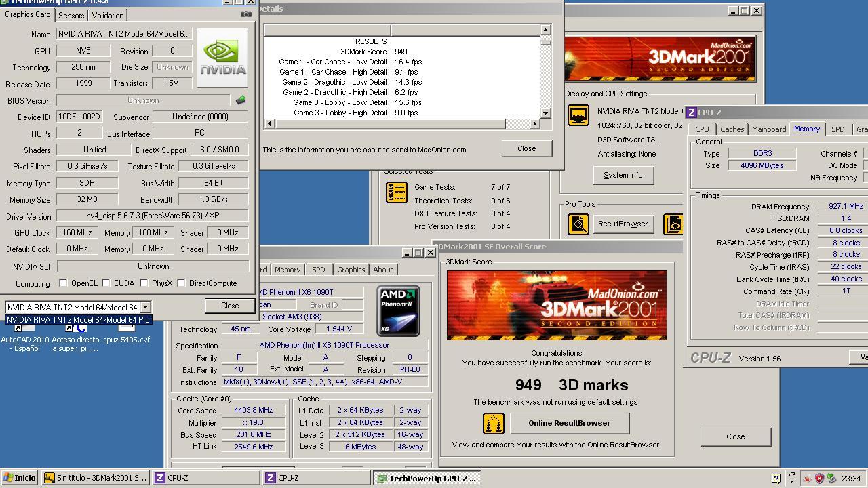Image resolution: width=868 pixels, height=488 pixels.
Task: Click the 3DMark2001 banner in score window
Action: (x=557, y=305)
